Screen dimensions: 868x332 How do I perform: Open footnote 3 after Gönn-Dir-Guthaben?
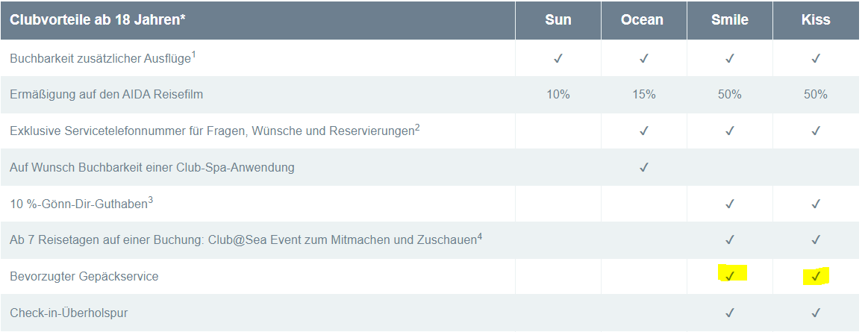point(151,199)
